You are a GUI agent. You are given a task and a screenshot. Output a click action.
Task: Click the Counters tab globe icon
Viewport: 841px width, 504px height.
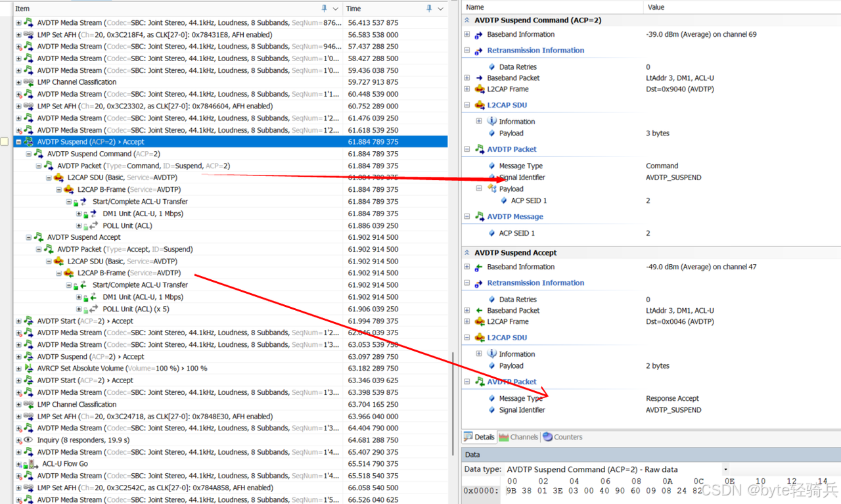(547, 437)
